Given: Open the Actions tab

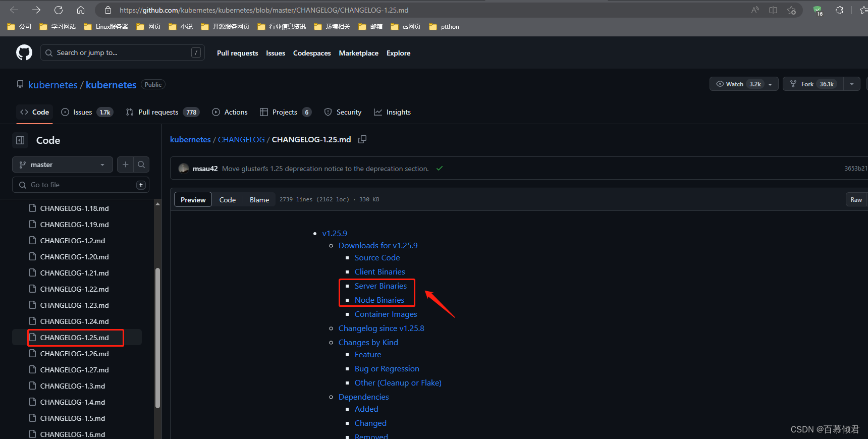Looking at the screenshot, I should 230,112.
